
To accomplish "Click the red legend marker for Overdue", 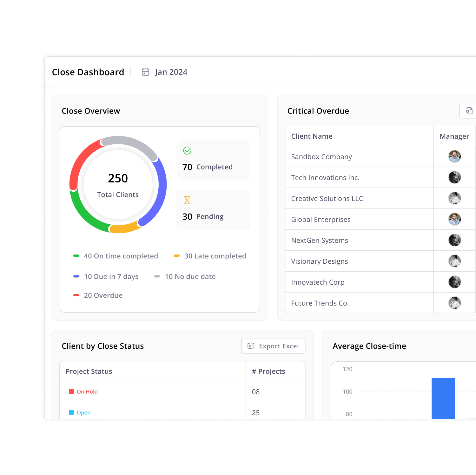I will tap(76, 295).
